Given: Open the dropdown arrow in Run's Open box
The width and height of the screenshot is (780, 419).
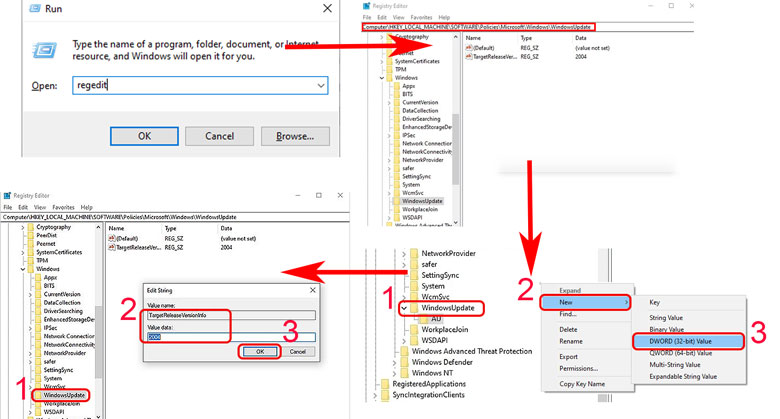Looking at the screenshot, I should [x=319, y=87].
